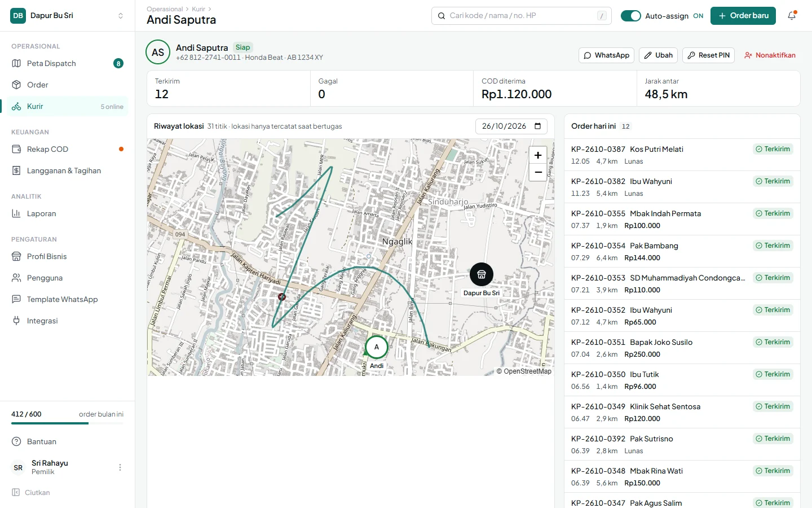Open Template WhatsApp settings

[67, 299]
